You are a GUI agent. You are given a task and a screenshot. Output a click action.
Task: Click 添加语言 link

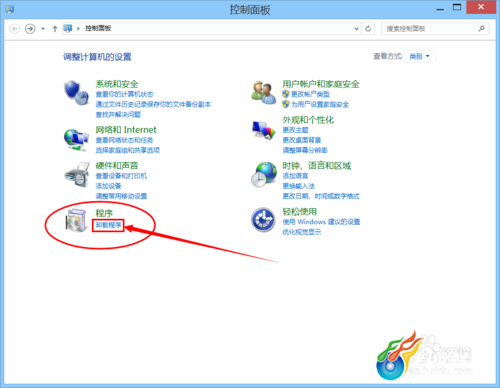point(295,176)
